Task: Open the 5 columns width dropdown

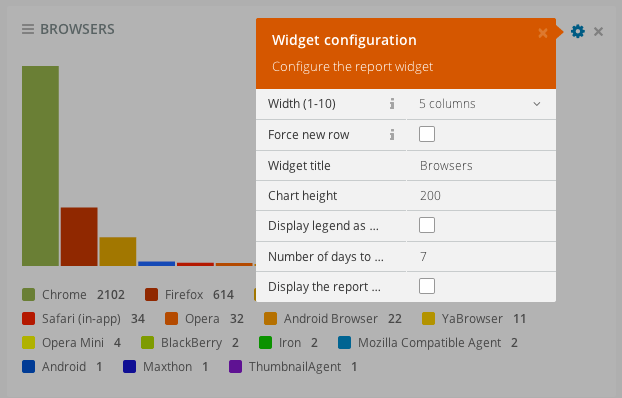Action: [481, 104]
